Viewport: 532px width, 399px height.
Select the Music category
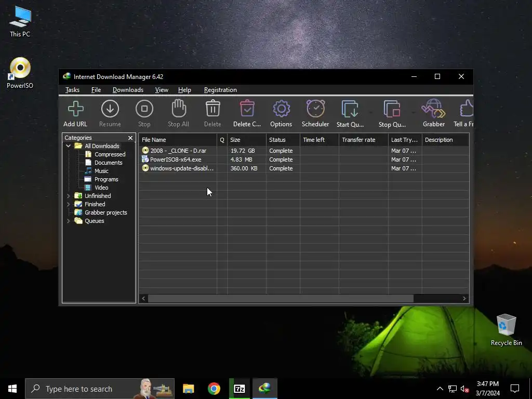(101, 171)
